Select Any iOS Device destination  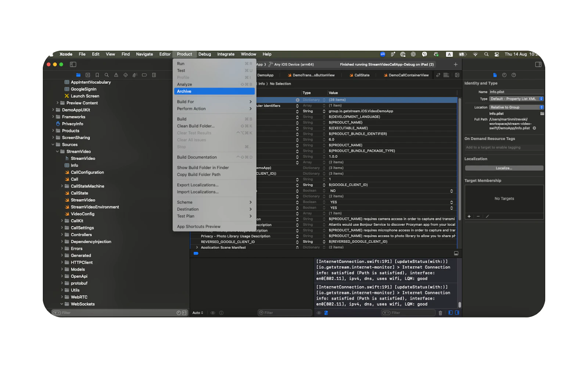(291, 64)
